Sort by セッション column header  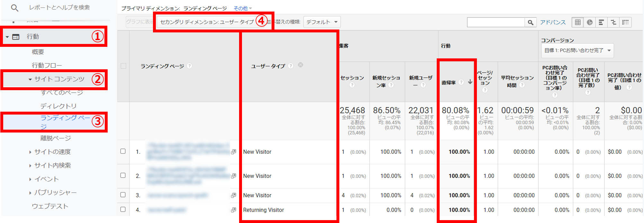point(352,78)
